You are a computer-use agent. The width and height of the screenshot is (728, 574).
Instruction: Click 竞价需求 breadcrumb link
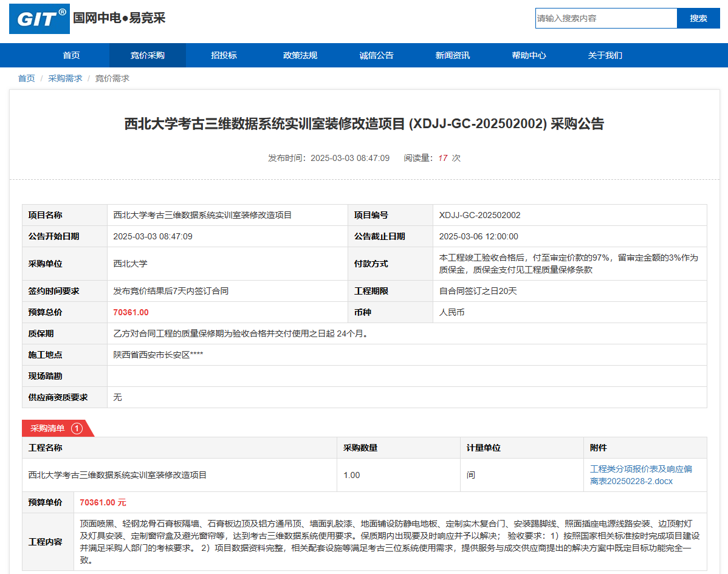point(112,78)
